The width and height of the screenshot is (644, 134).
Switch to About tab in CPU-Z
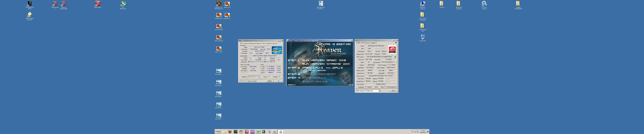(274, 43)
